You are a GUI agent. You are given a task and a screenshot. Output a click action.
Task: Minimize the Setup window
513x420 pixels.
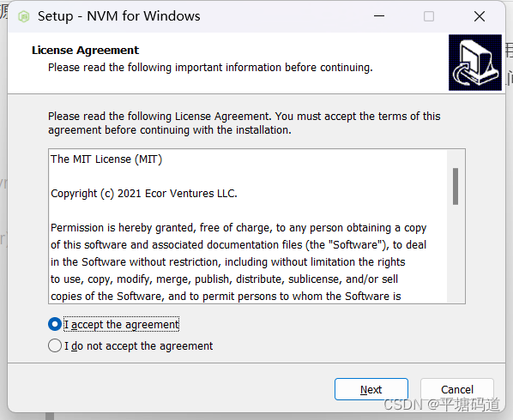(x=379, y=16)
